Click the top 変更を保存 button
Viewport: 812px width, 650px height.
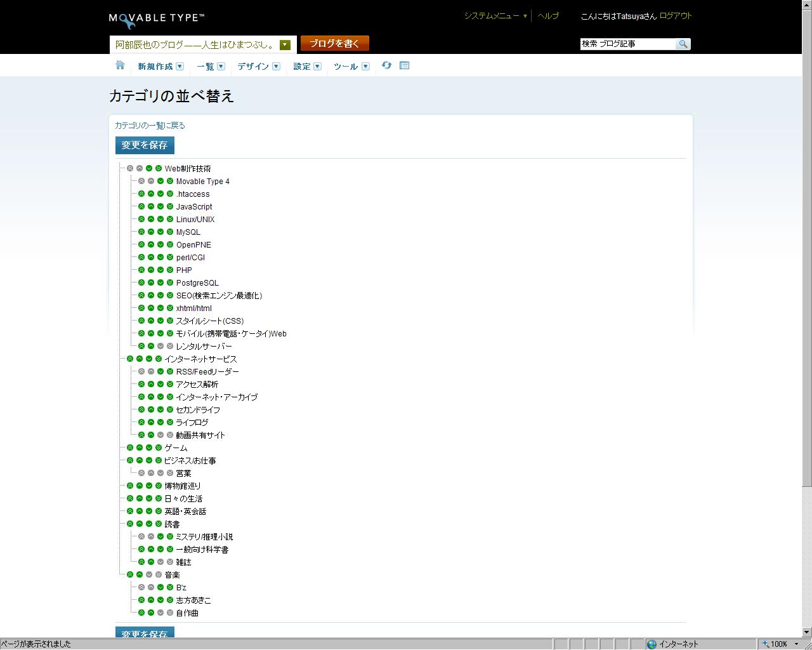(x=145, y=145)
